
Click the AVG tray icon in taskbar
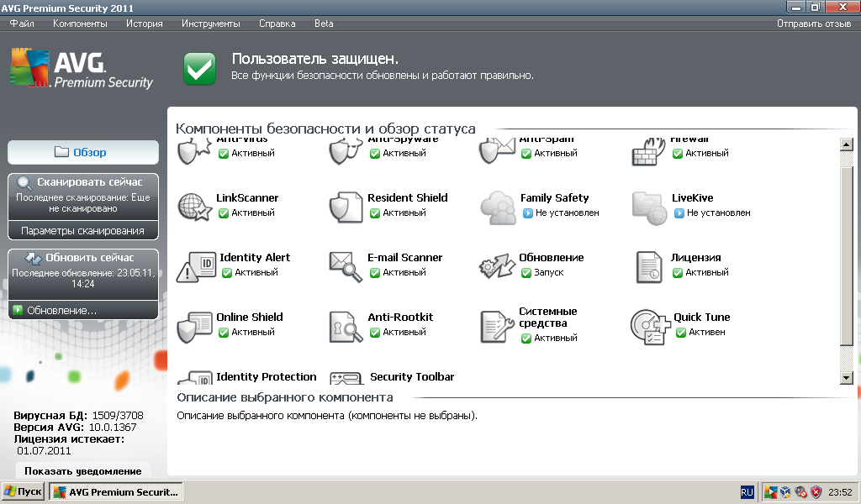click(x=771, y=492)
